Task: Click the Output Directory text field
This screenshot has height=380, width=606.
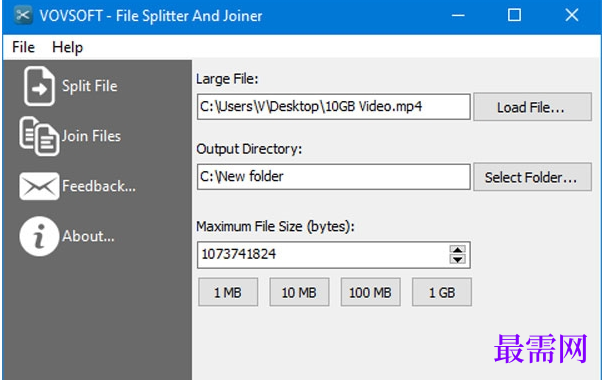Action: (x=334, y=177)
